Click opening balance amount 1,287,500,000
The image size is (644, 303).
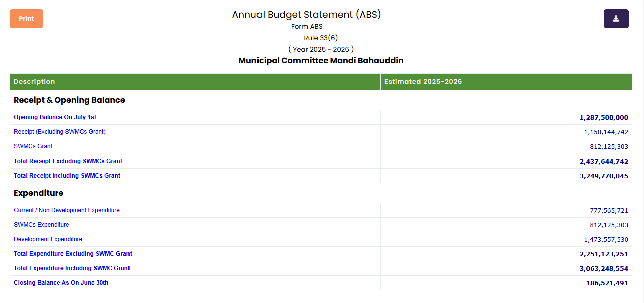coord(603,117)
